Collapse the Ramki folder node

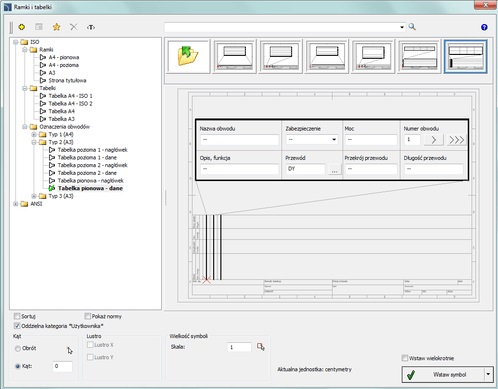click(25, 50)
